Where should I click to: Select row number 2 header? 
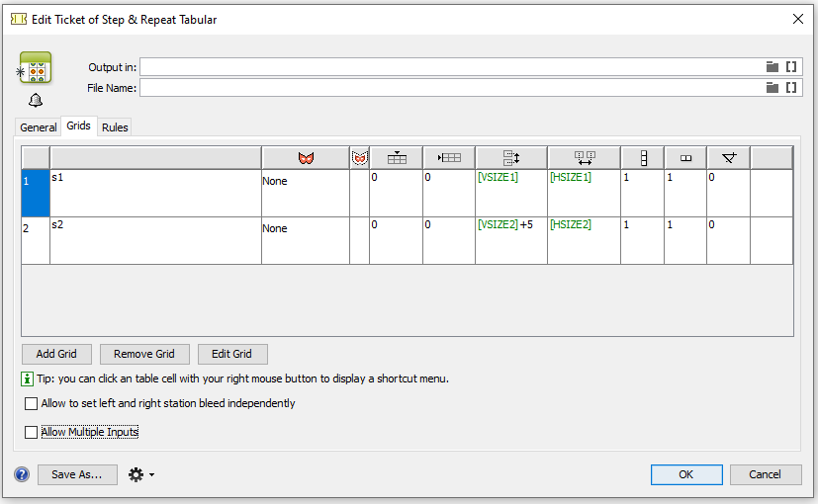click(x=36, y=240)
